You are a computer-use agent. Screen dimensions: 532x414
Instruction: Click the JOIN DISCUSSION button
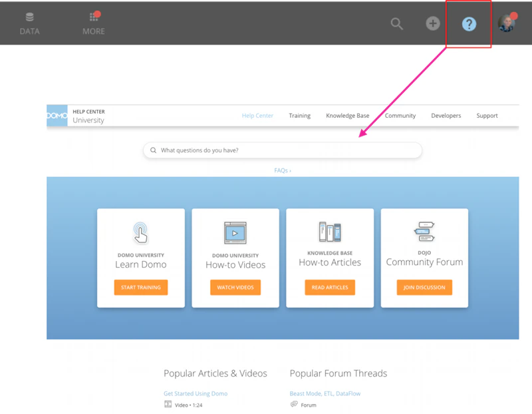pos(424,288)
